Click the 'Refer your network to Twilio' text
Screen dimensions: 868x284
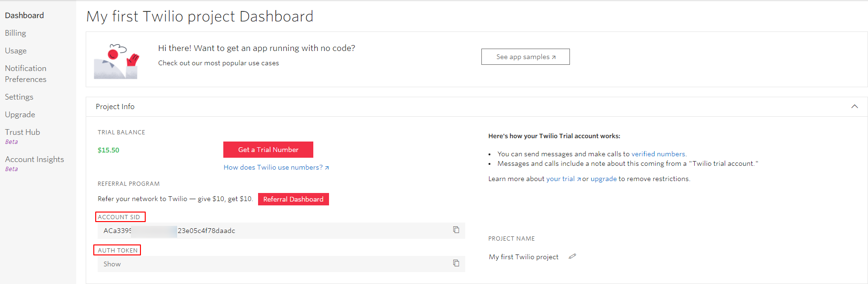pos(175,199)
